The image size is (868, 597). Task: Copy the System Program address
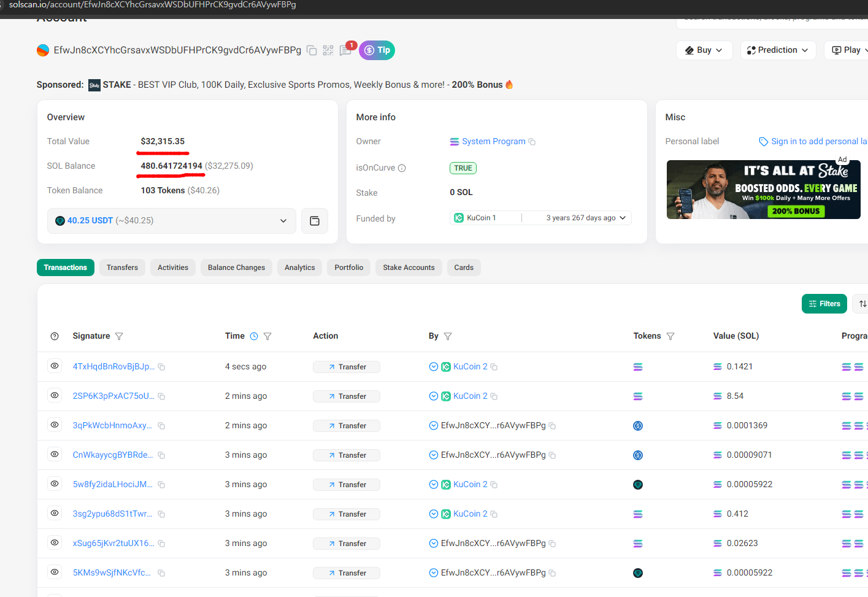click(532, 142)
